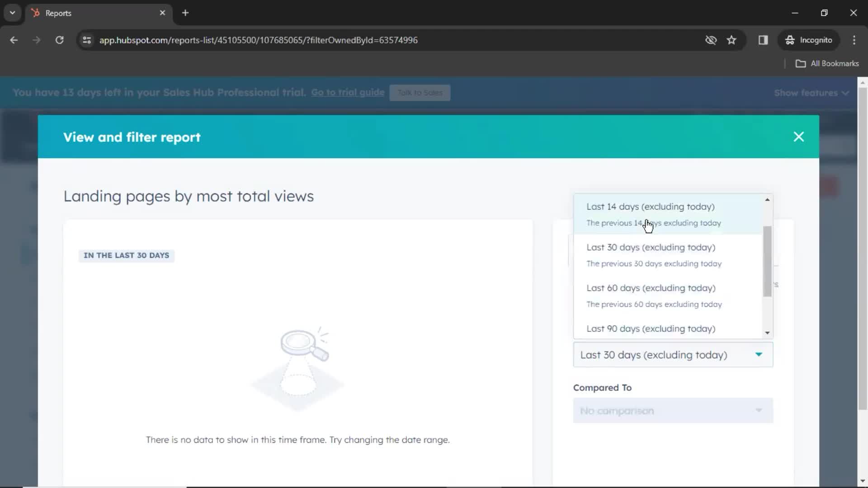Click the new tab plus button

pos(185,13)
